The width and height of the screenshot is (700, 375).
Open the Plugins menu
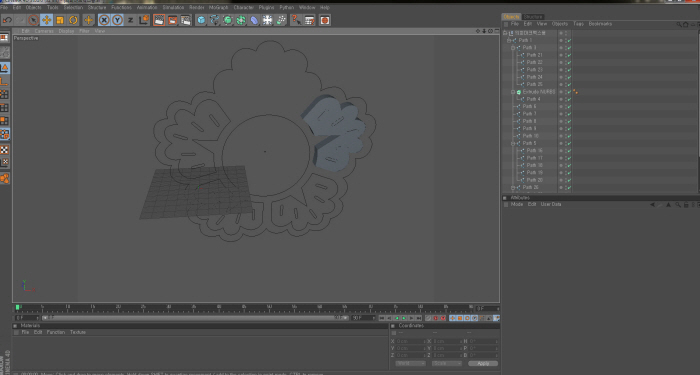(x=267, y=8)
